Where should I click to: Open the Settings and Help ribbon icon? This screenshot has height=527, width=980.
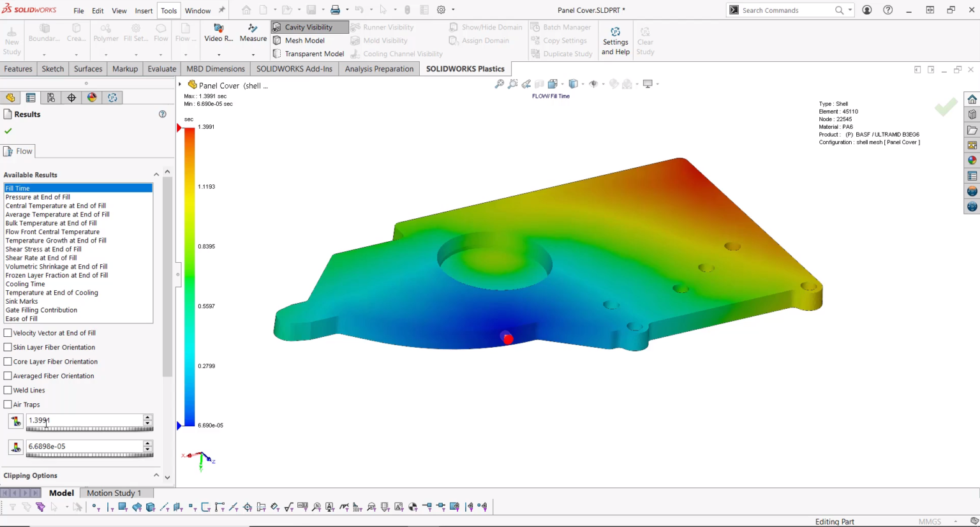[x=614, y=40]
